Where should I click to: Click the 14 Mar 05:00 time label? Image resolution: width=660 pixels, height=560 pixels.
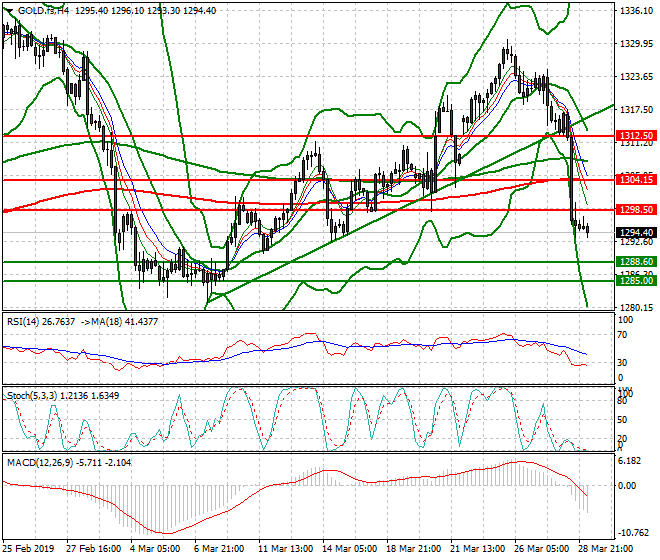[x=350, y=549]
